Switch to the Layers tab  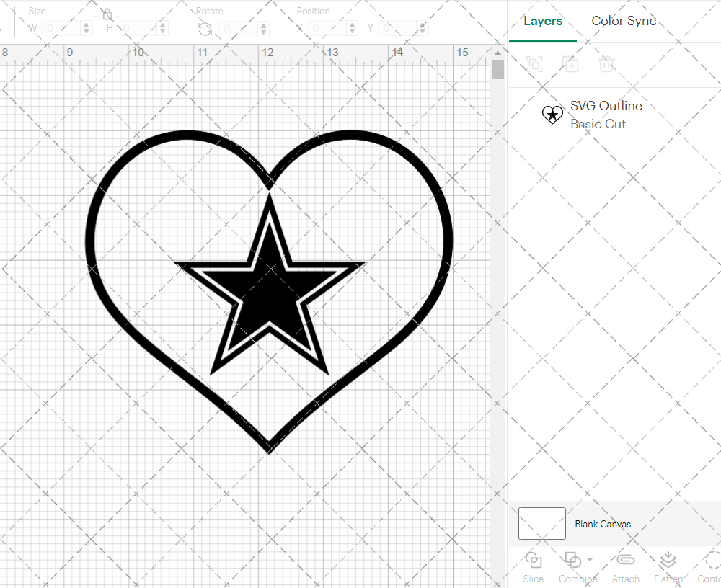(542, 21)
